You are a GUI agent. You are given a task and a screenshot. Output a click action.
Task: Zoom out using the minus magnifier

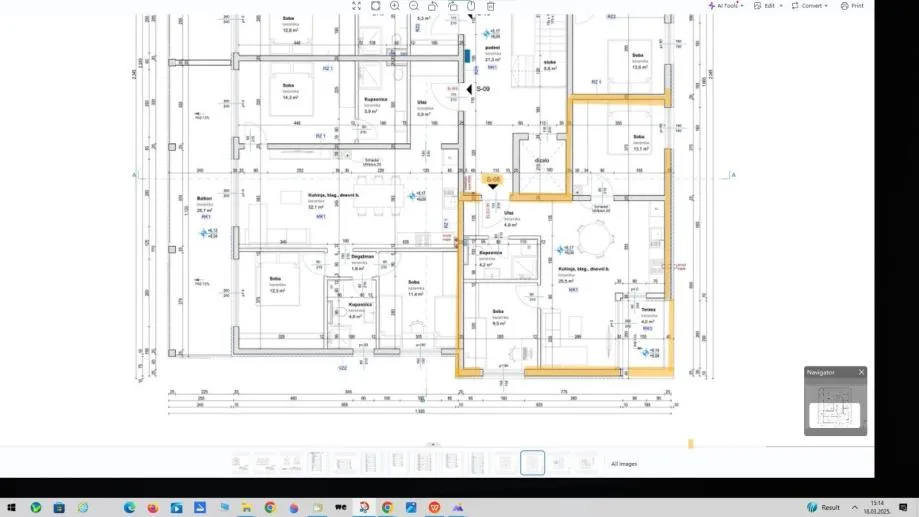click(x=414, y=6)
